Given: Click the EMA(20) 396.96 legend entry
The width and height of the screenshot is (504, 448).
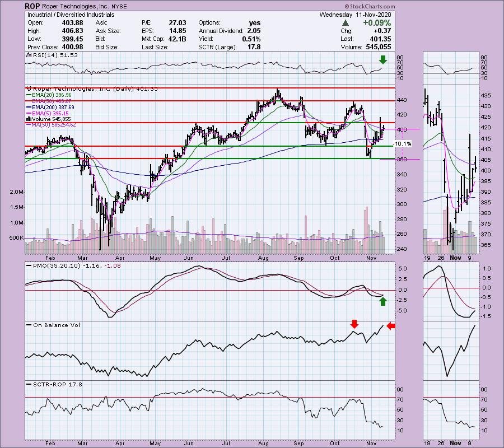Looking at the screenshot, I should (49, 95).
